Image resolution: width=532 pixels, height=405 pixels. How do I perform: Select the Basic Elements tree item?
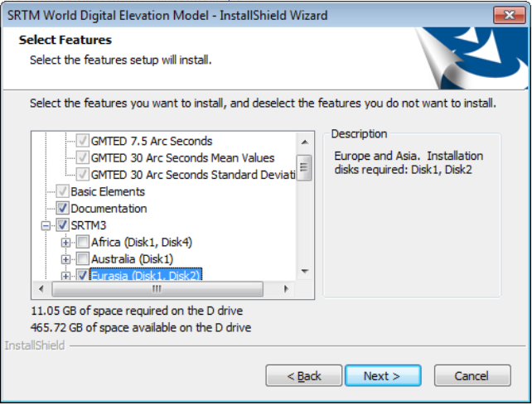click(109, 191)
